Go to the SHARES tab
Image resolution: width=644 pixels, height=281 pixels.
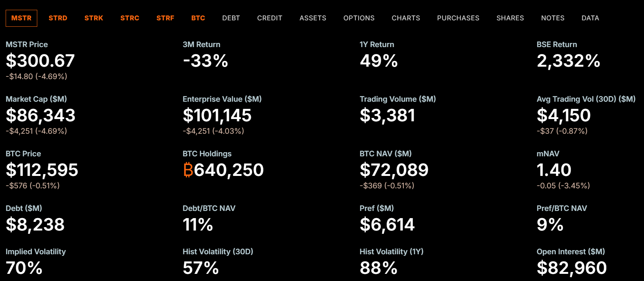click(x=510, y=18)
